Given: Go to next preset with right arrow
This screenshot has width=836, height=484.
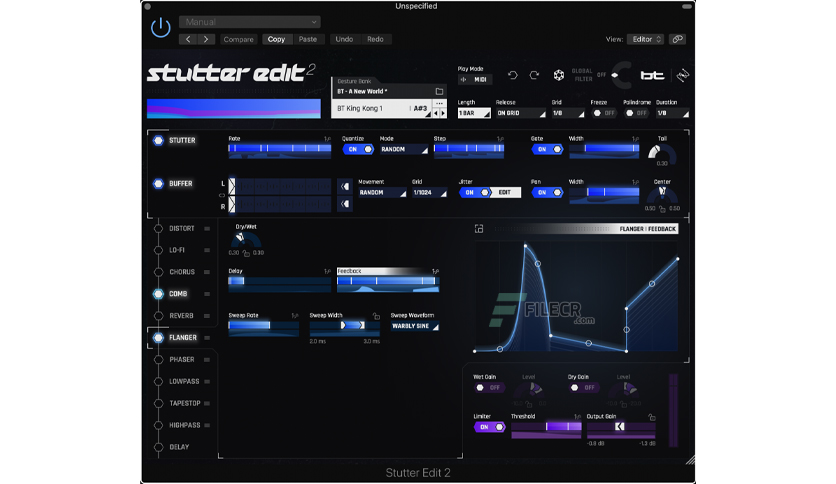Looking at the screenshot, I should [206, 39].
